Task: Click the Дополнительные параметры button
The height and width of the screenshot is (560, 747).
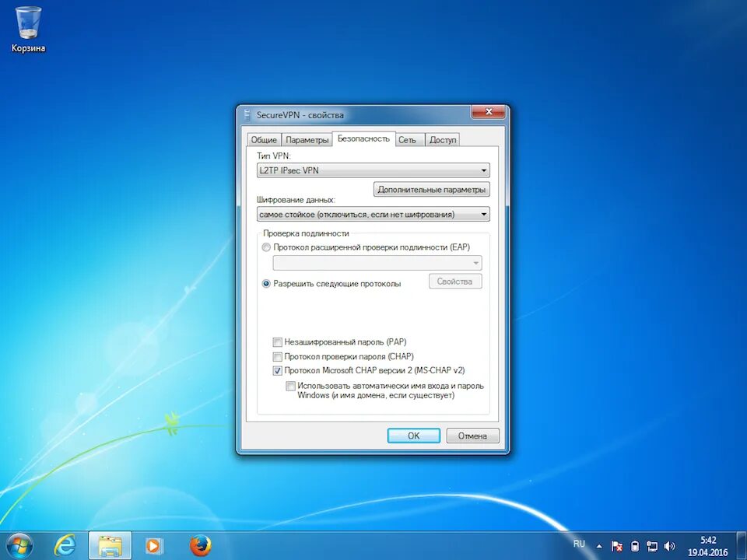Action: (x=432, y=190)
